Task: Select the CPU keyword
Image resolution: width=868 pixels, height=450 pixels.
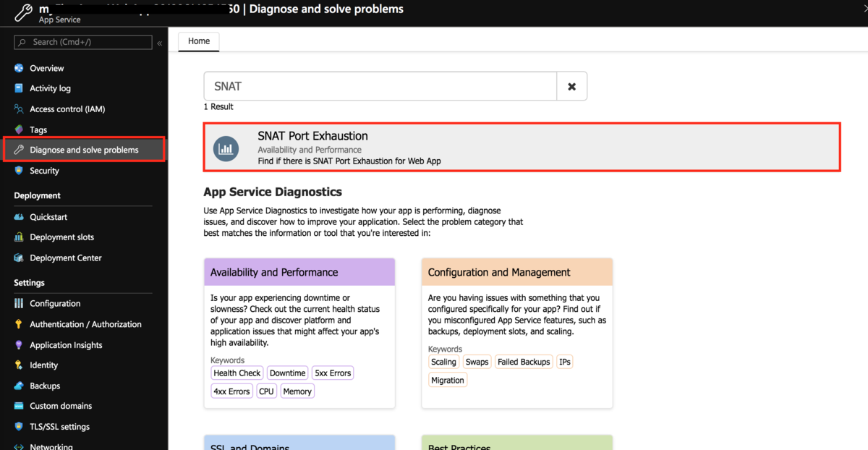Action: pyautogui.click(x=267, y=391)
